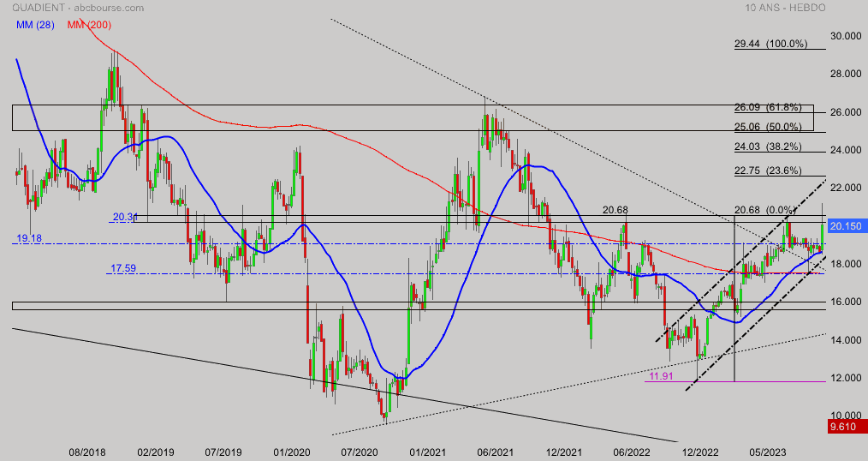The width and height of the screenshot is (868, 461).
Task: Click the 16.000 price axis value
Action: (x=846, y=302)
